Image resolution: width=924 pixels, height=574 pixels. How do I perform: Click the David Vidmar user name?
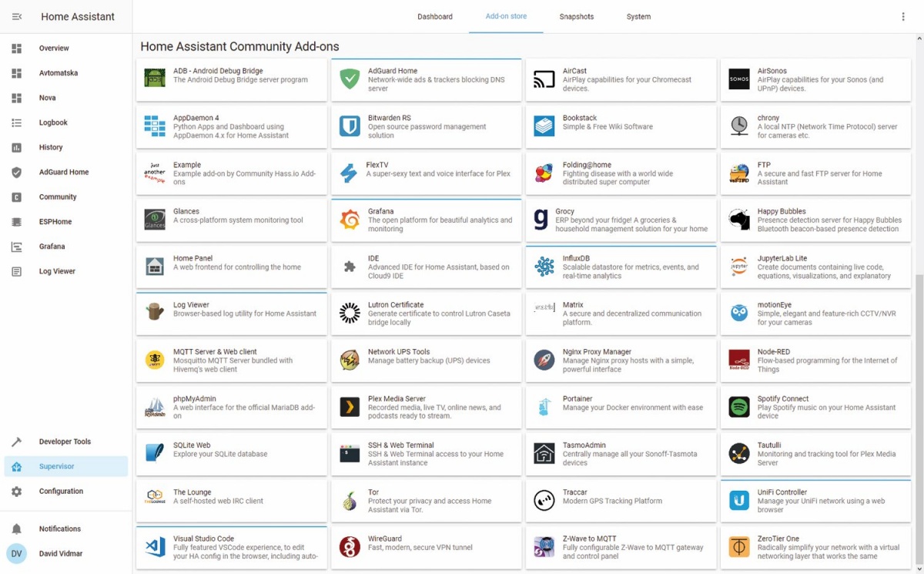61,554
